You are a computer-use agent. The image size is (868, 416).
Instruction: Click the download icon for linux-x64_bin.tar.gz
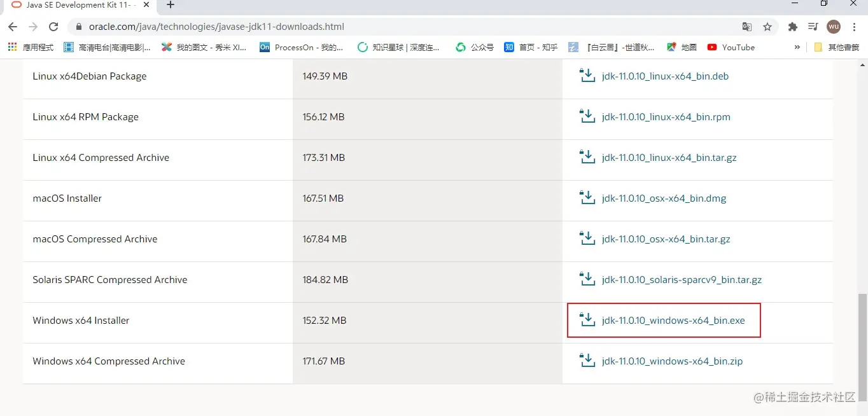(587, 157)
